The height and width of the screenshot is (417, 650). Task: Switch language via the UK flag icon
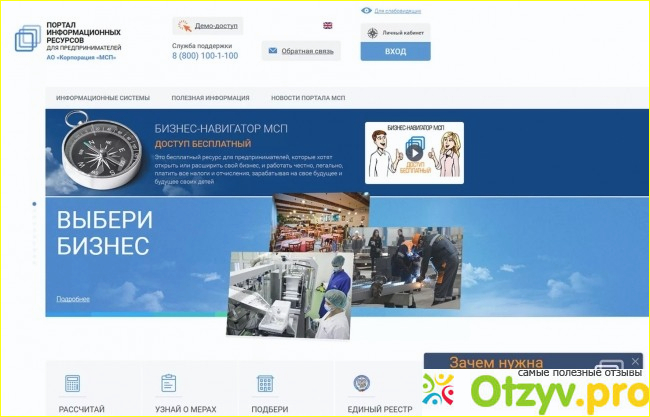pyautogui.click(x=328, y=26)
